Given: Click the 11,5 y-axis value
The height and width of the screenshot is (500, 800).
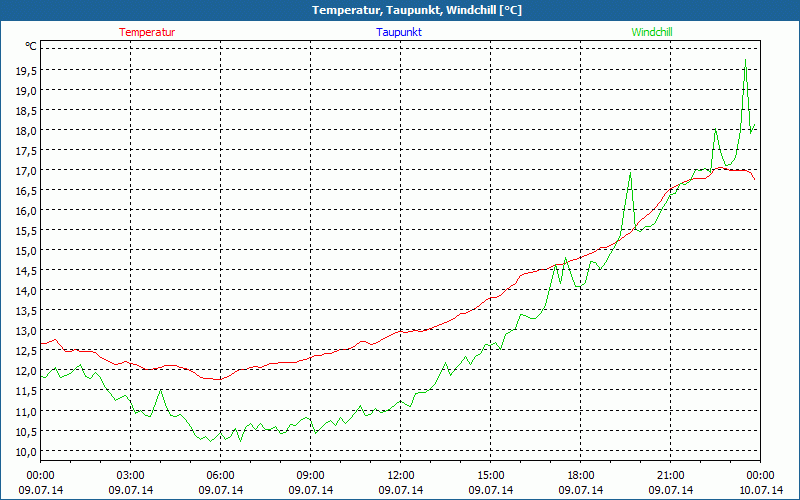Looking at the screenshot, I should pos(26,391).
